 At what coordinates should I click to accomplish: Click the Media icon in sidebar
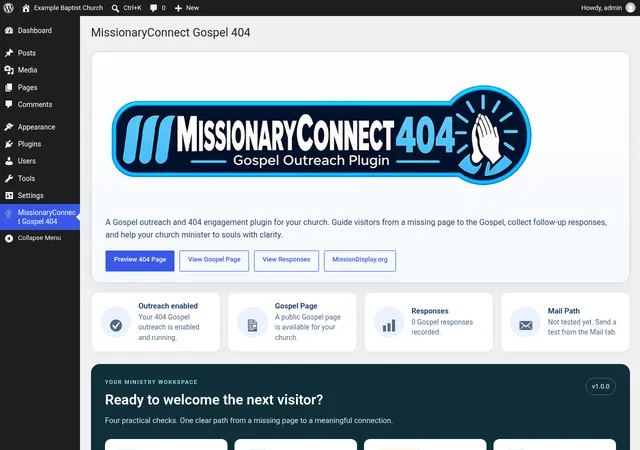[9, 70]
